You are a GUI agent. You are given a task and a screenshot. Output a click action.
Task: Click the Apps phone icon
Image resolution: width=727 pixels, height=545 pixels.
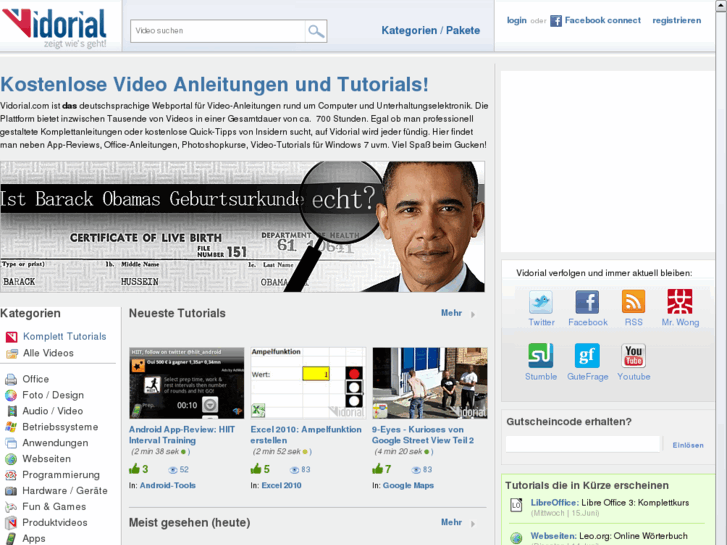(11, 539)
